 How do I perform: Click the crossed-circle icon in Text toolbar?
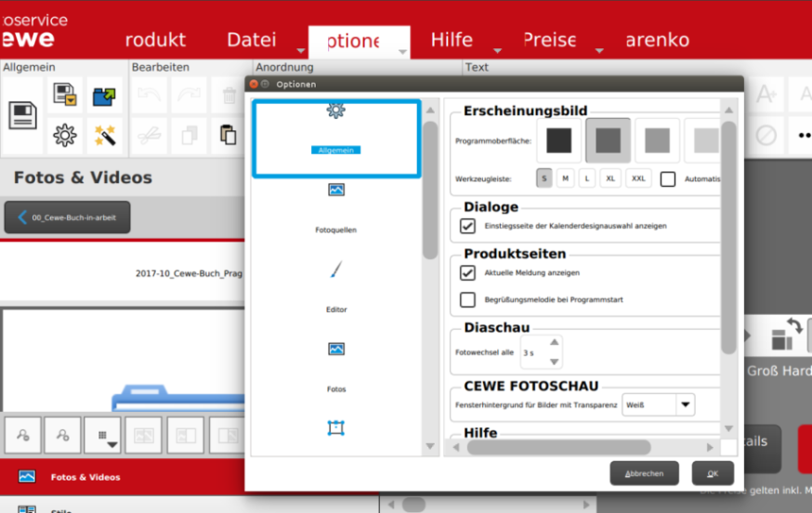pyautogui.click(x=766, y=136)
